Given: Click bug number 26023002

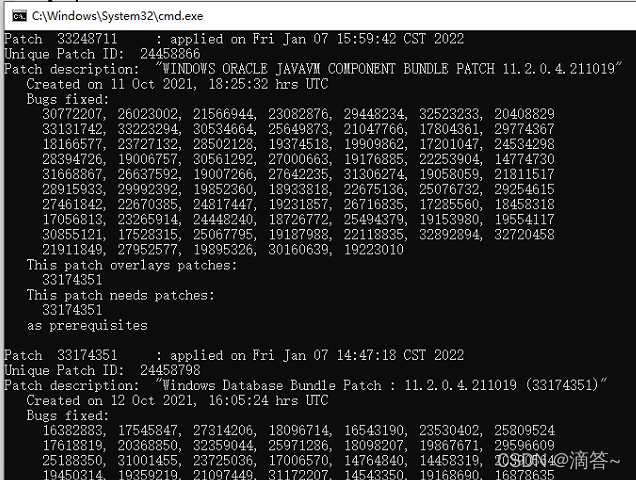Looking at the screenshot, I should click(148, 114).
